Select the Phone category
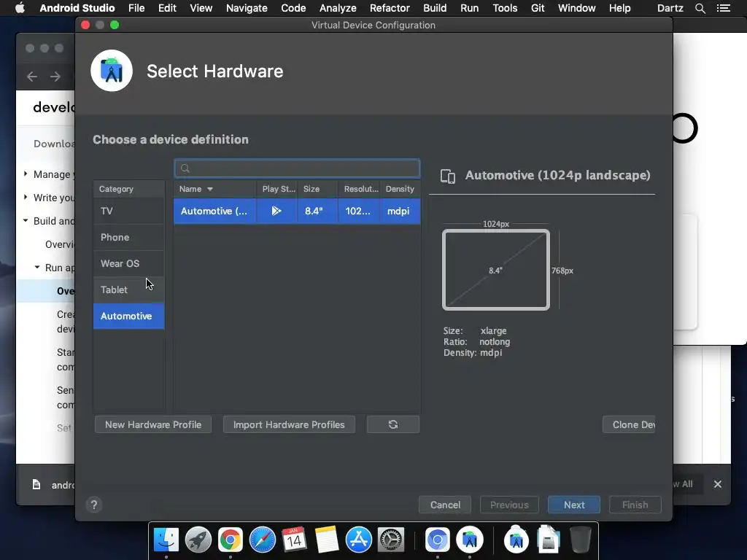 point(128,237)
